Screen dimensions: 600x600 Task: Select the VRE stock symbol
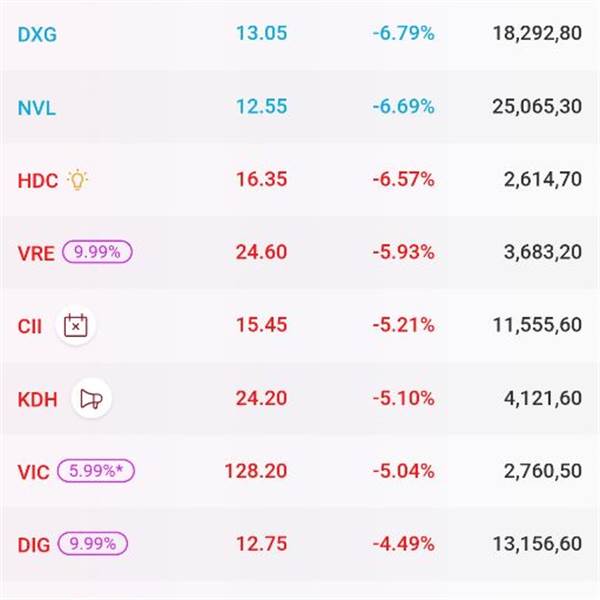point(36,253)
